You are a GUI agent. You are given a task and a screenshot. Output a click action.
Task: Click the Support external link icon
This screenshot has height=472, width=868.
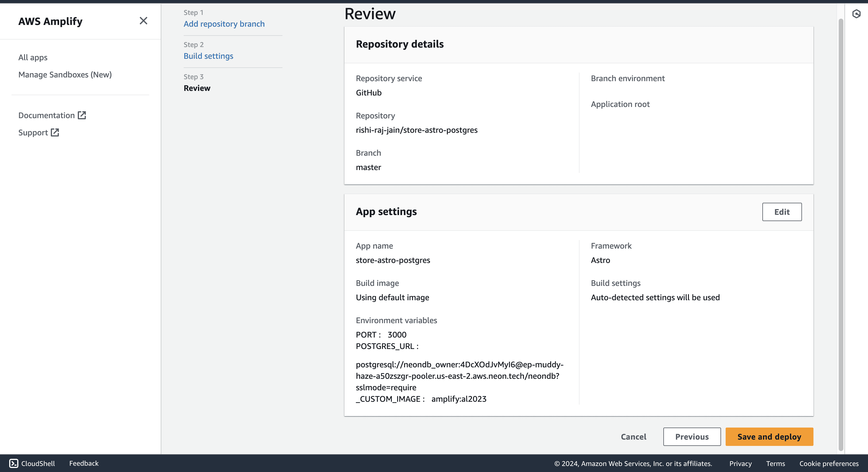coord(55,133)
